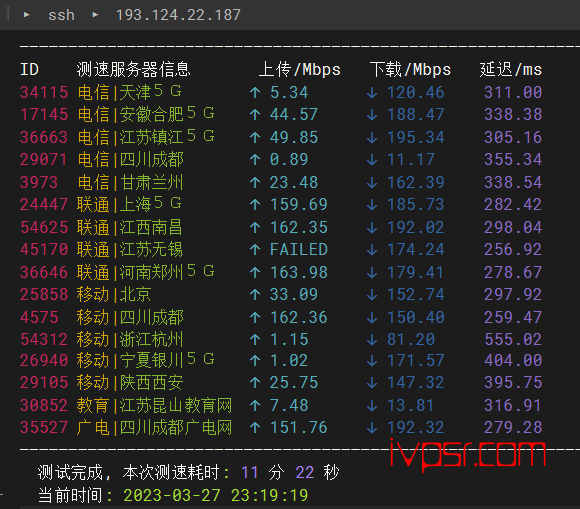
Task: Click 电信|天津5G server name
Action: click(129, 92)
